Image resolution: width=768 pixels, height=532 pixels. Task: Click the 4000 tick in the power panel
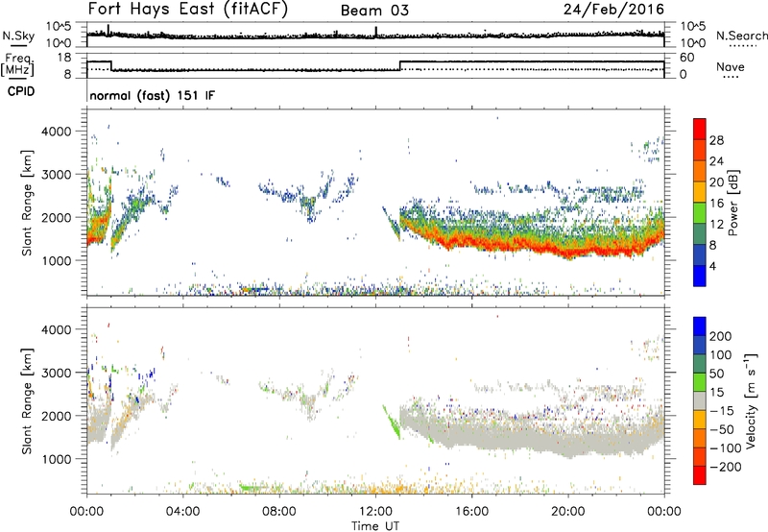click(56, 132)
